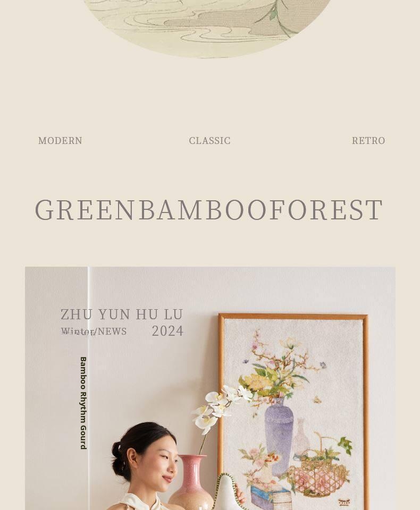Click the 2024 year text
This screenshot has height=510, width=420.
(167, 331)
